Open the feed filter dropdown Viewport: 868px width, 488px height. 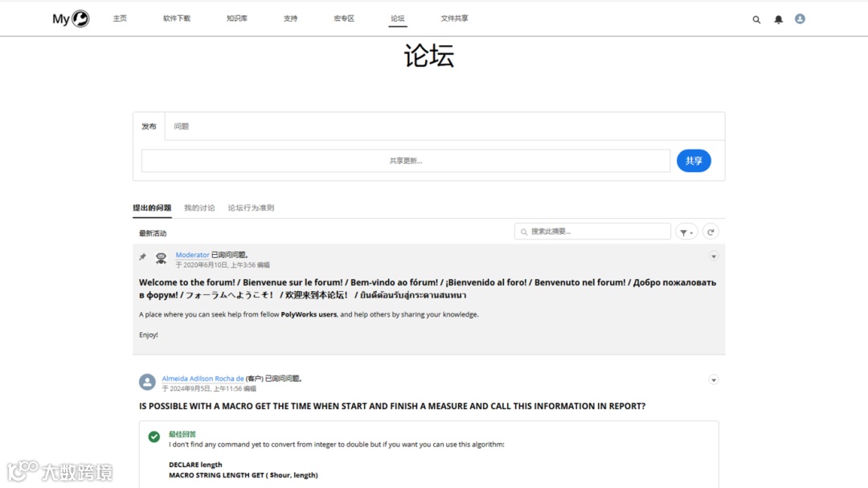[686, 232]
